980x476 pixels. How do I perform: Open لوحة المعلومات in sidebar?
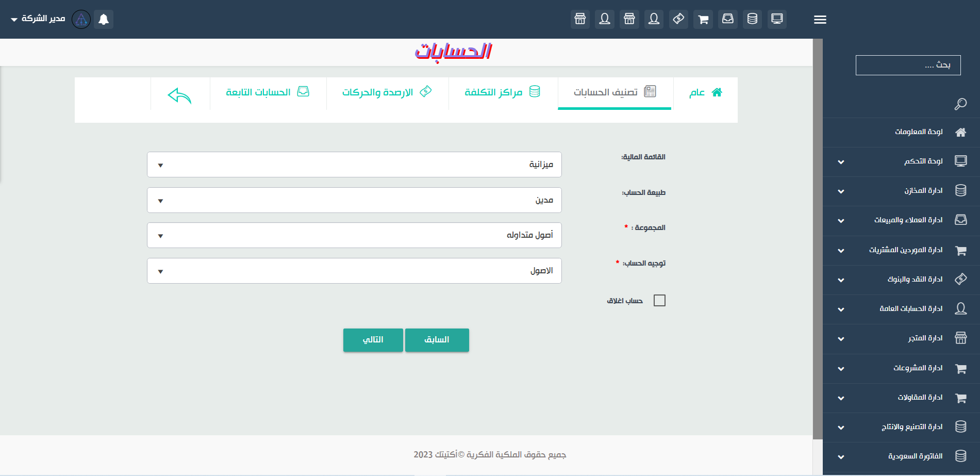coord(901,133)
